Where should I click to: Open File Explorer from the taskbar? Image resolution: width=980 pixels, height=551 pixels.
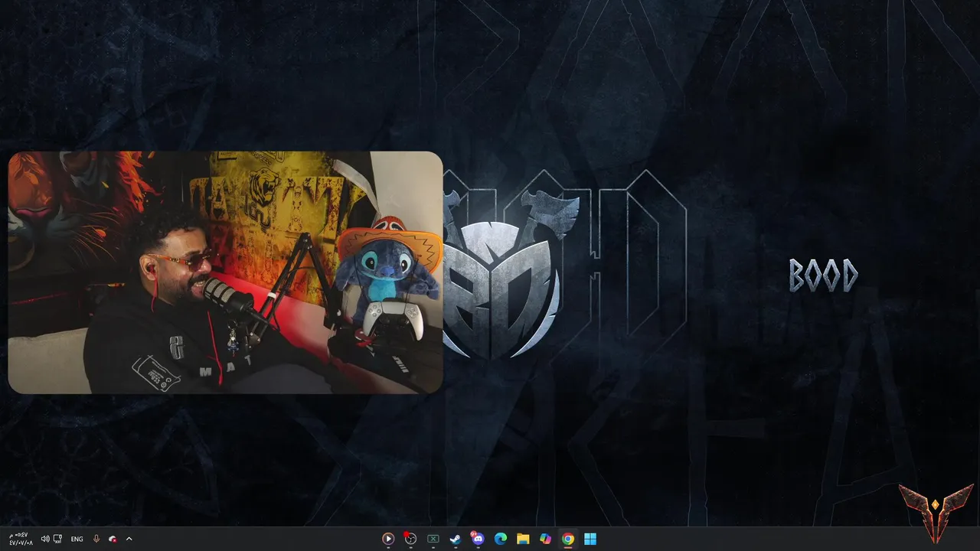pos(523,539)
